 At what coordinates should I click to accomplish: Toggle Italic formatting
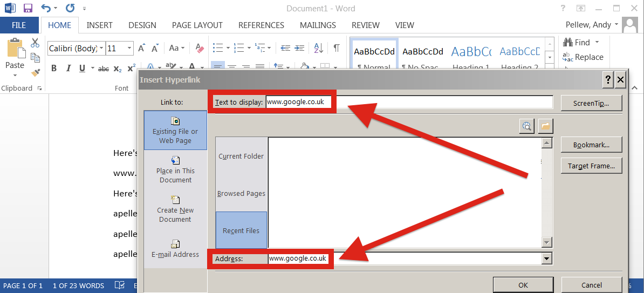click(68, 68)
